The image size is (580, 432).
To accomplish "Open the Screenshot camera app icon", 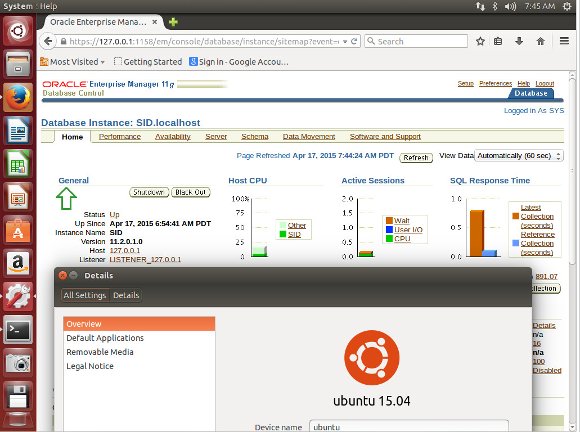I will click(18, 363).
